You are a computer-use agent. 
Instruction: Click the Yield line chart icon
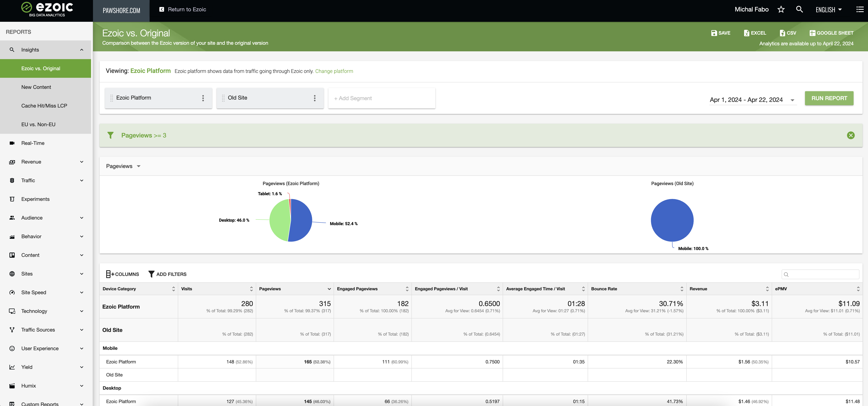[12, 367]
